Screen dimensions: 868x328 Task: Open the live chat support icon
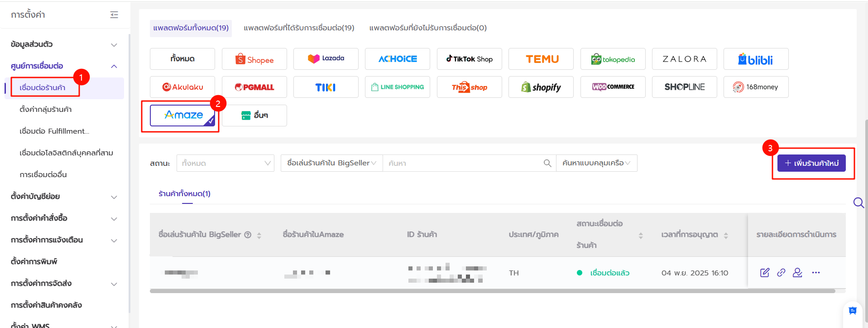coord(853,311)
